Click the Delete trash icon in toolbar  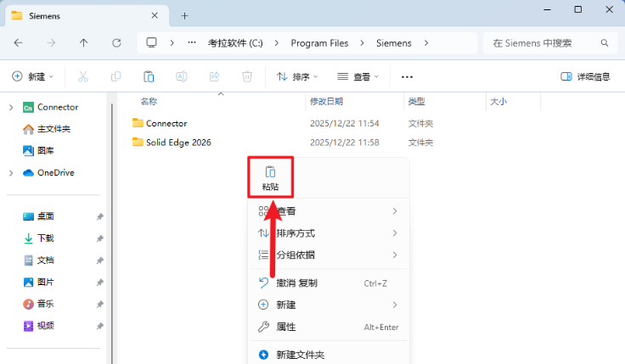tap(247, 76)
